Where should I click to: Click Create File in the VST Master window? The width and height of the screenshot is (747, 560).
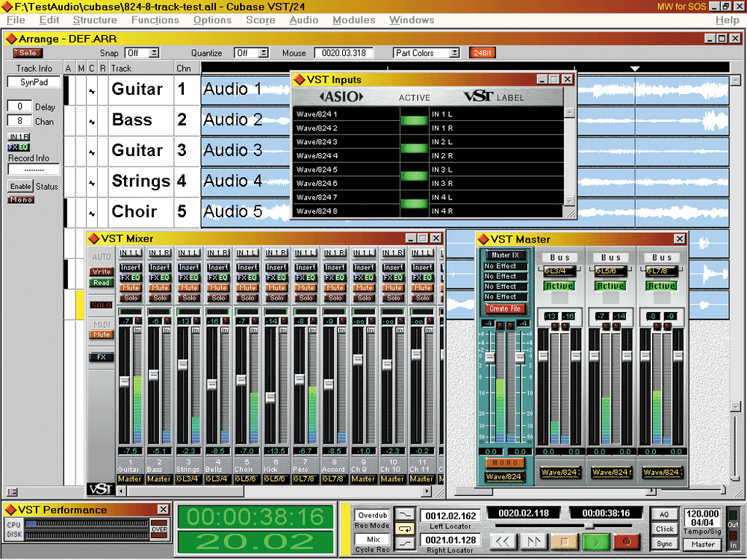click(x=506, y=308)
